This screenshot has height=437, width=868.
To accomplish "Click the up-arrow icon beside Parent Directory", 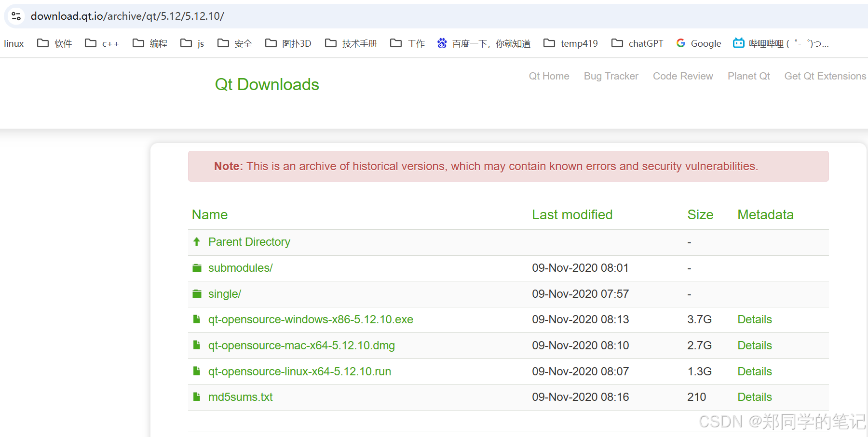I will (197, 241).
